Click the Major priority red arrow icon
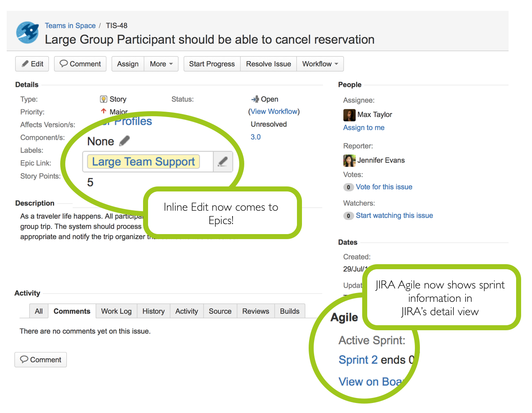The width and height of the screenshot is (532, 413). (103, 111)
